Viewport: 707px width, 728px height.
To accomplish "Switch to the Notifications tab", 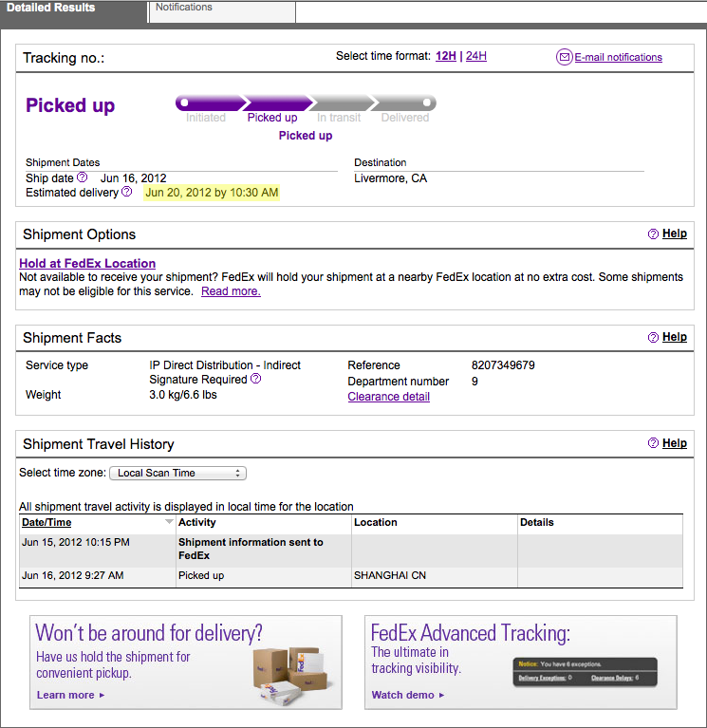I will 222,11.
